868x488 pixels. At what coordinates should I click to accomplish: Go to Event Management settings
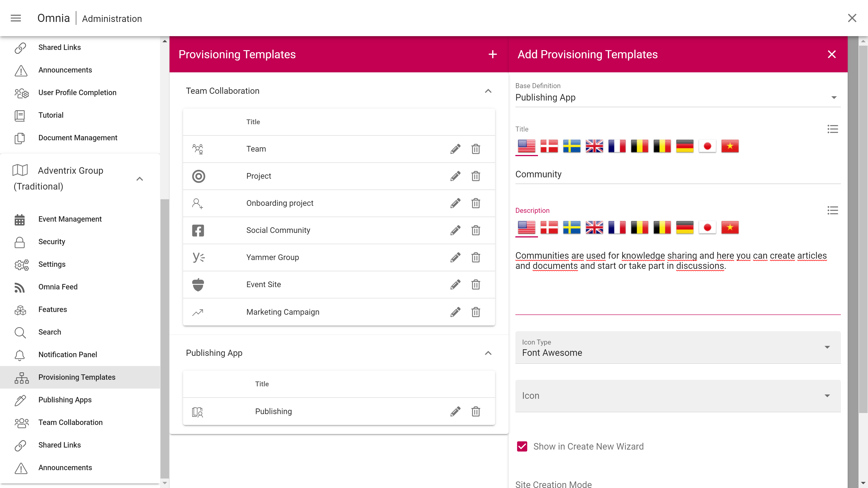70,219
